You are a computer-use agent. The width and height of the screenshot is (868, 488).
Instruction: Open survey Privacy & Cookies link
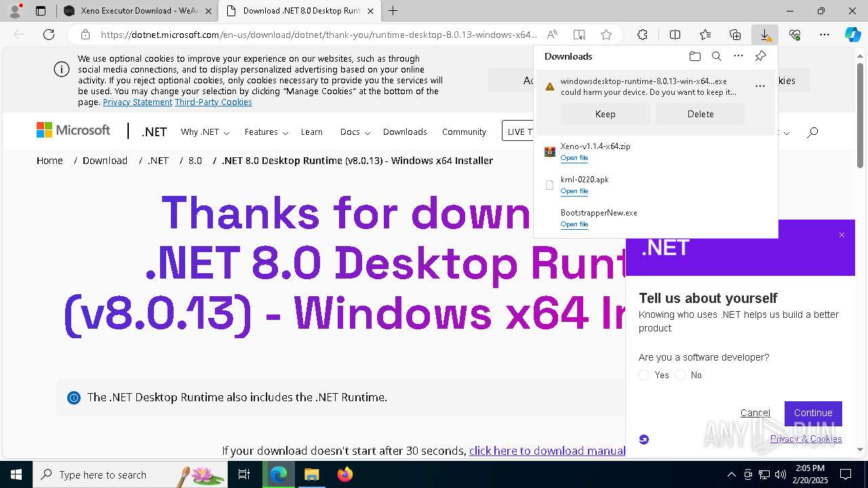pos(806,439)
